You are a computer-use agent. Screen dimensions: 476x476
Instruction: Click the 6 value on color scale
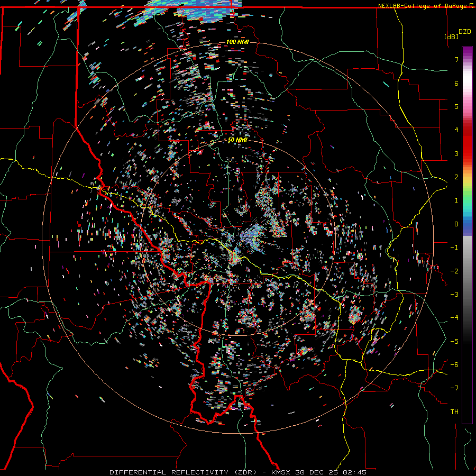[x=456, y=83]
